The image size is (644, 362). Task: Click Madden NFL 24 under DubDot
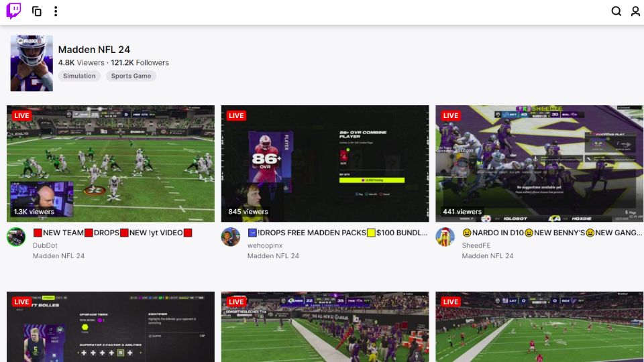coord(59,255)
